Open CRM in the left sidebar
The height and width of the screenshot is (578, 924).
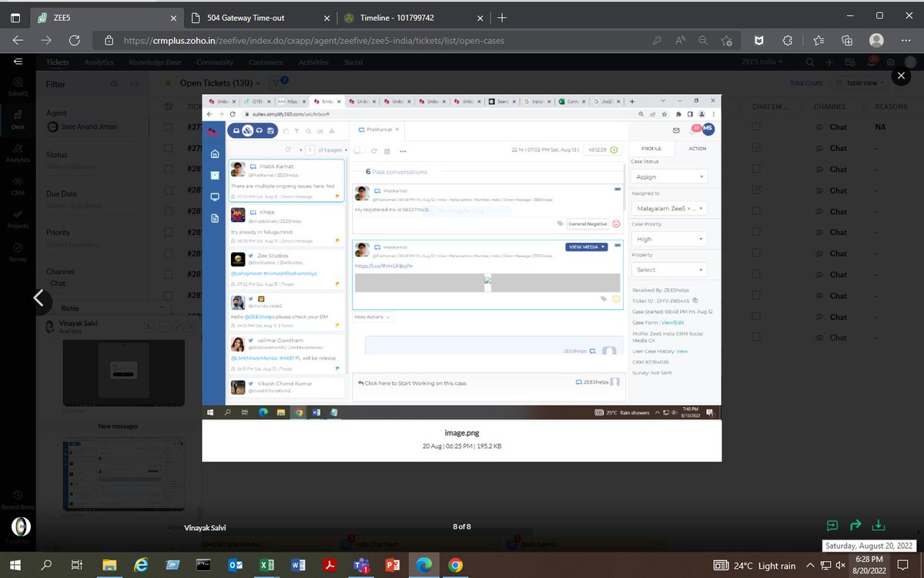18,185
